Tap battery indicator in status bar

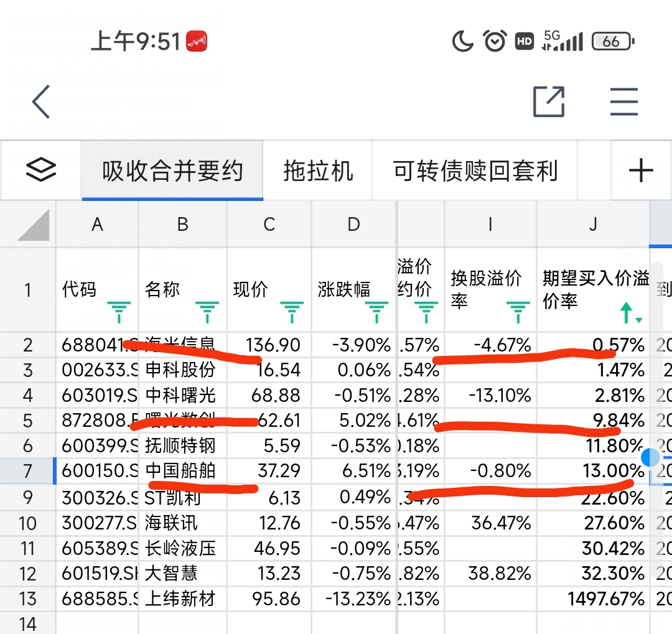coord(613,42)
